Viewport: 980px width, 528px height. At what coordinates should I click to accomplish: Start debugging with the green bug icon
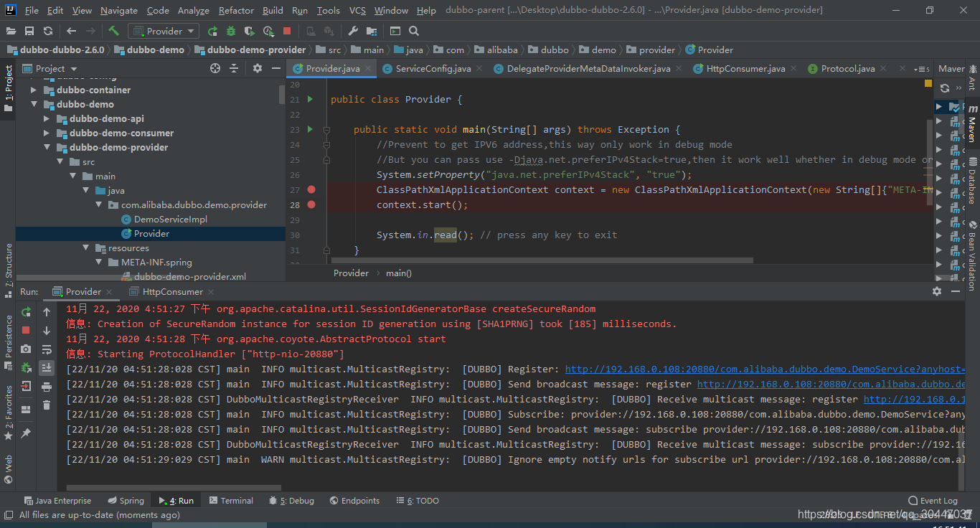[x=231, y=31]
